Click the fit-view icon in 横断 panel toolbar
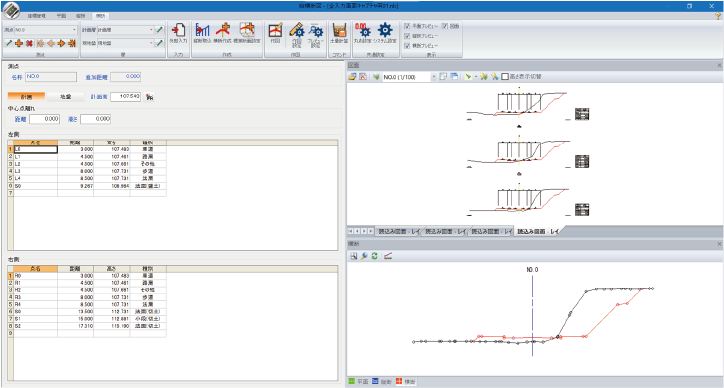Screen dimensions: 724x388 tap(354, 256)
